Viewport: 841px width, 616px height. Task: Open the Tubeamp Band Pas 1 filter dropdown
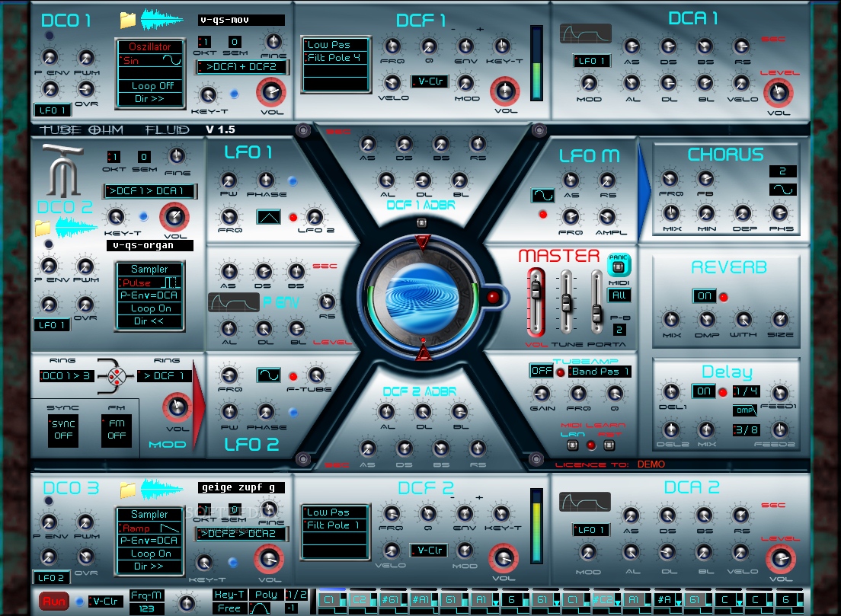point(600,372)
